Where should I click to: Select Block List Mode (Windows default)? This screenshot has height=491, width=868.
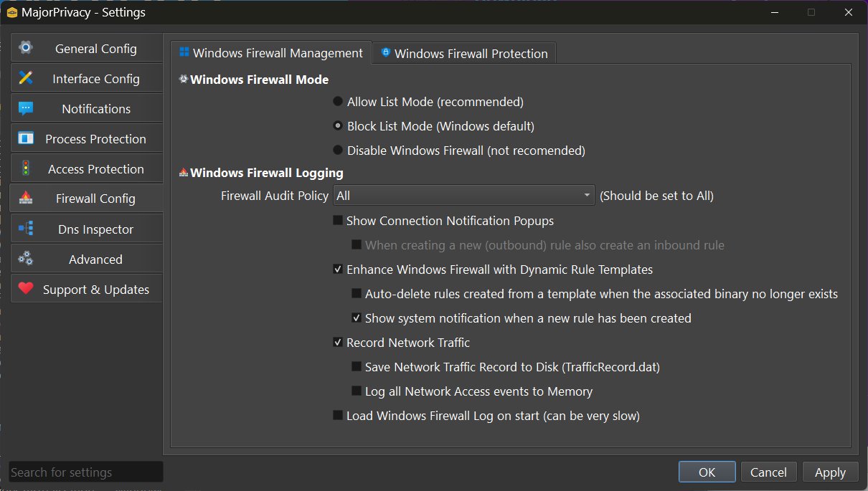433,126
